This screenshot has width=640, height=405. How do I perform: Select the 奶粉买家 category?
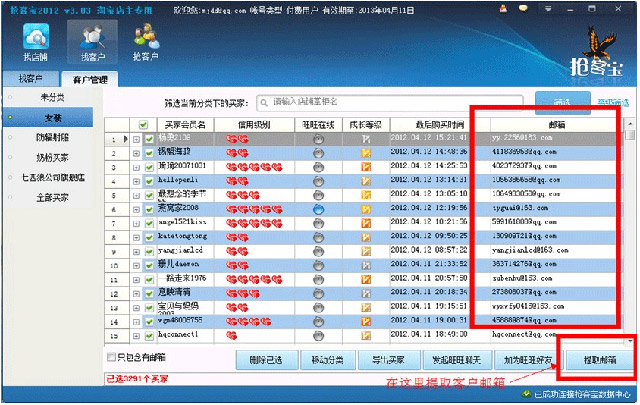(x=52, y=158)
